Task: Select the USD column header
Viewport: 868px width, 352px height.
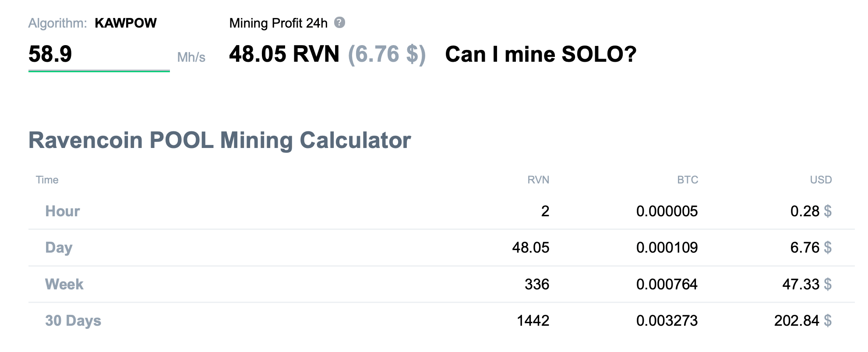Action: point(820,180)
